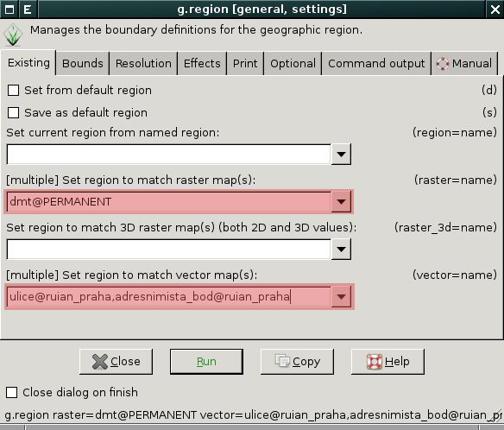Screen dimensions: 504x430
Task: Click the vector map text field
Action: tap(169, 296)
